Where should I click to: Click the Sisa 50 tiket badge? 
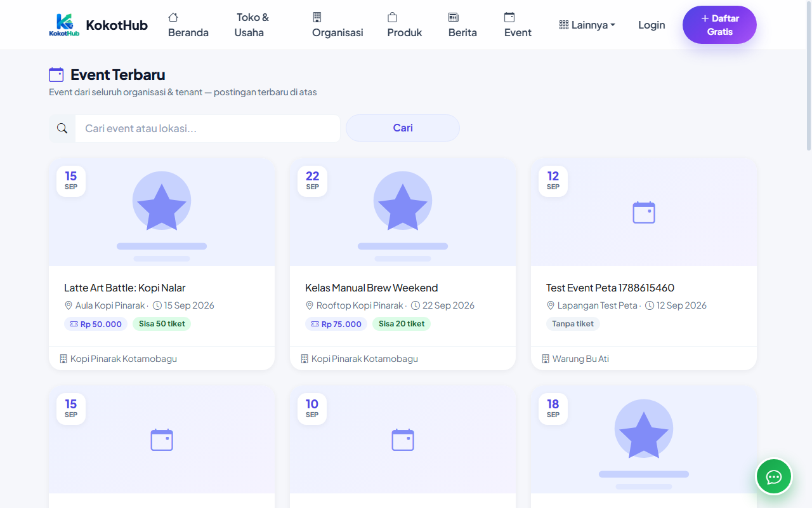tap(162, 324)
